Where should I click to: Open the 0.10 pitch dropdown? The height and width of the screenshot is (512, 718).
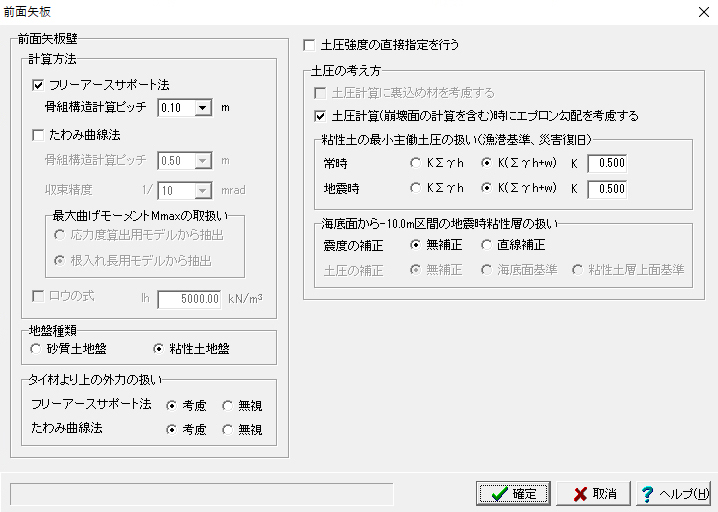point(202,108)
